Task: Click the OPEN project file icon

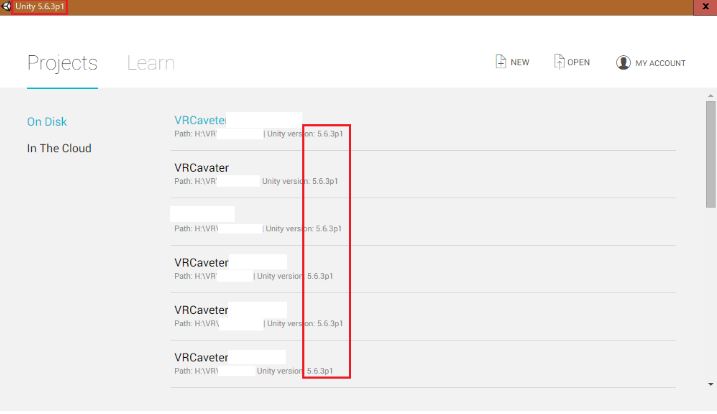Action: tap(560, 62)
